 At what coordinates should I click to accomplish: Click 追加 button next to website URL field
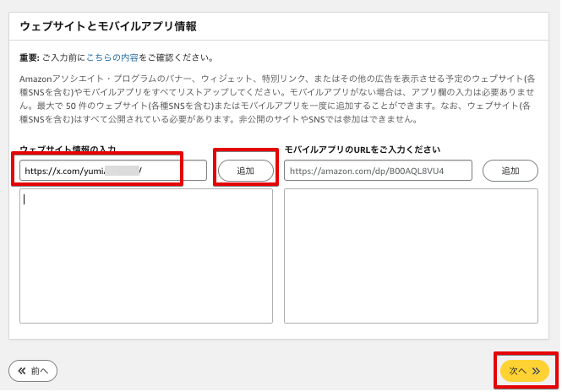coord(246,171)
